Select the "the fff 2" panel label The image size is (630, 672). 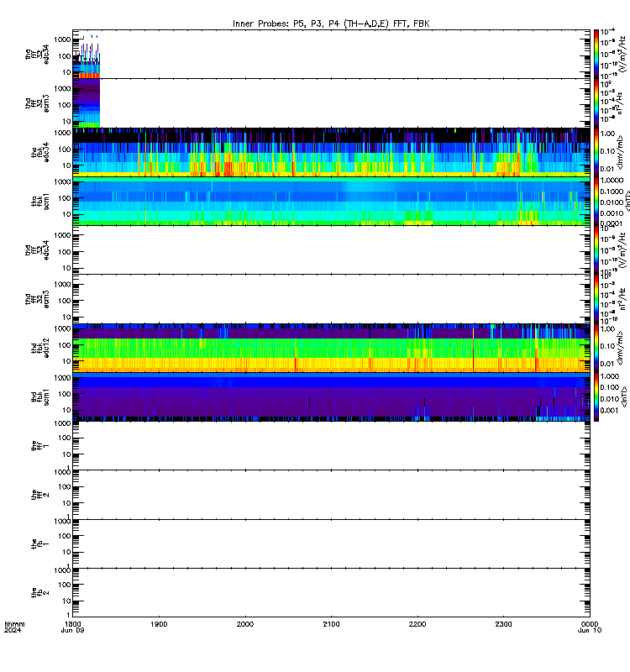pyautogui.click(x=39, y=495)
